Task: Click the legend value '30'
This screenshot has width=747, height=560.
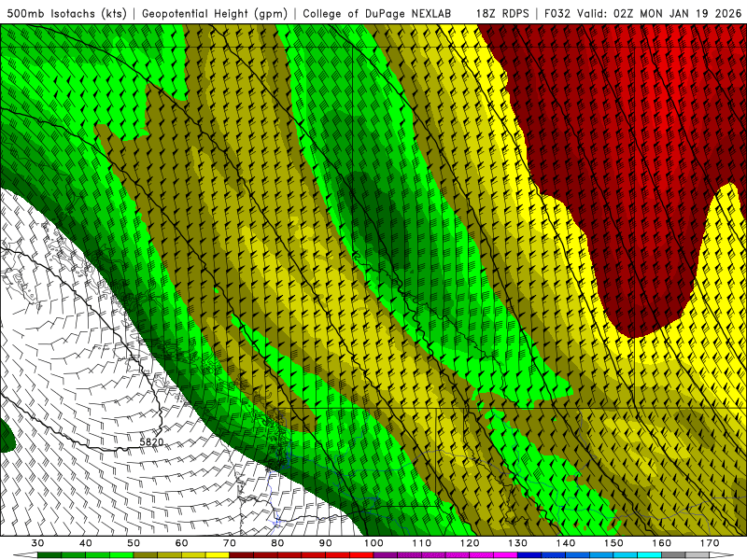Action: [37, 543]
